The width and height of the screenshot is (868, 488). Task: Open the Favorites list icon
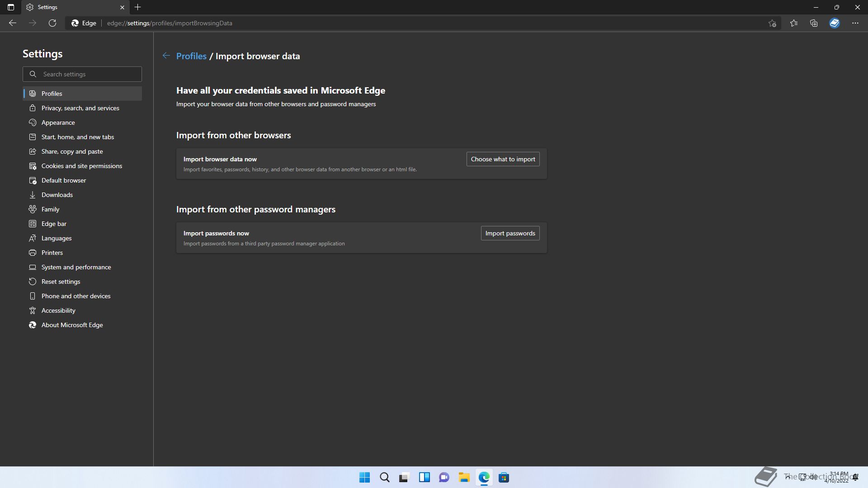click(x=794, y=23)
